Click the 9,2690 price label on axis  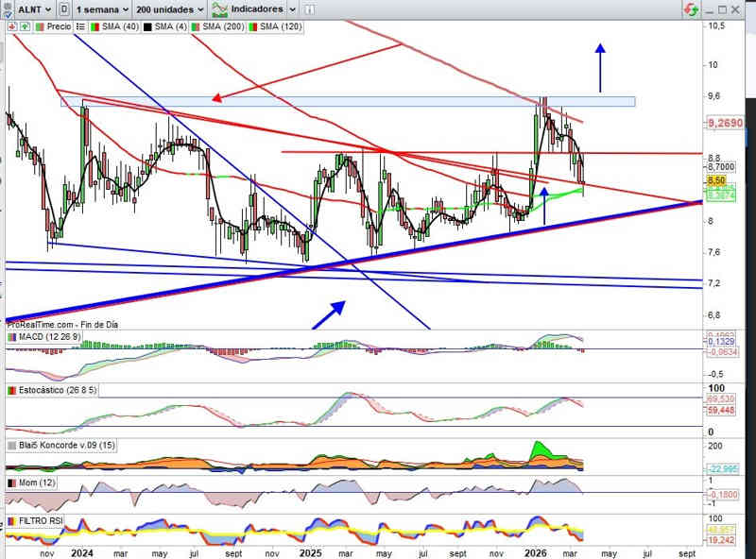[723, 123]
